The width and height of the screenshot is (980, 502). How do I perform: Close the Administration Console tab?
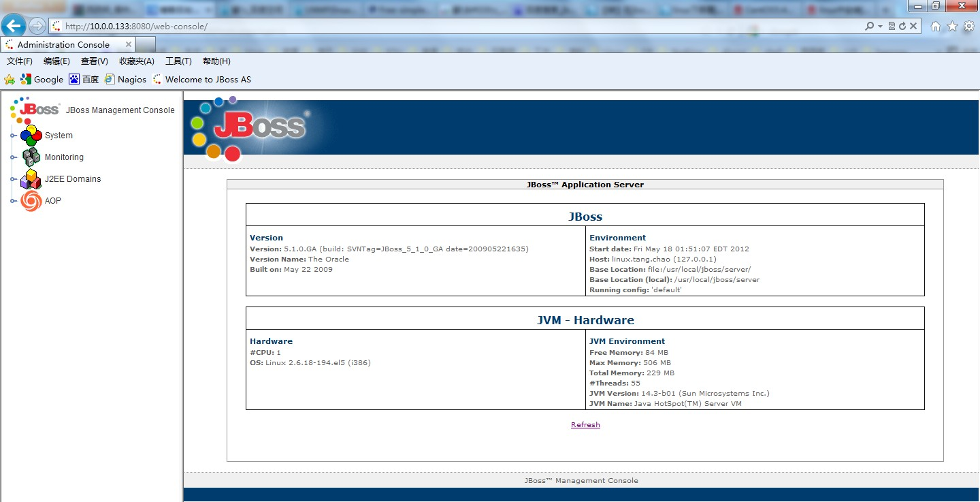(129, 44)
